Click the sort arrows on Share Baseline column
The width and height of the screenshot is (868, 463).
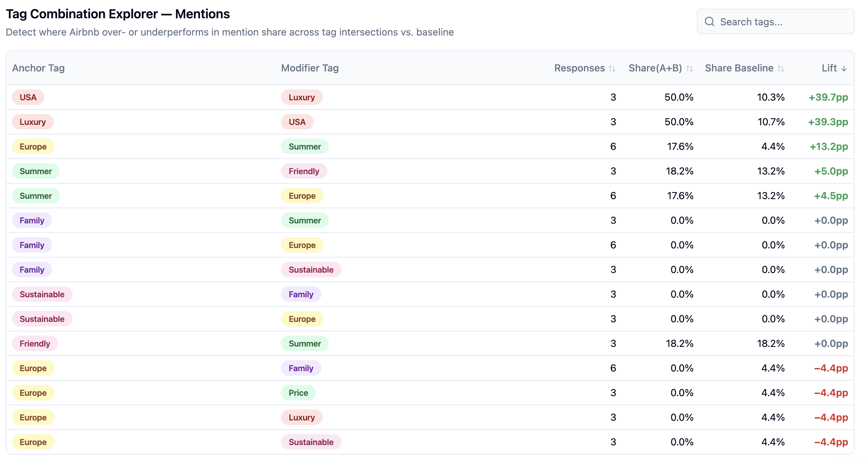[x=781, y=68]
